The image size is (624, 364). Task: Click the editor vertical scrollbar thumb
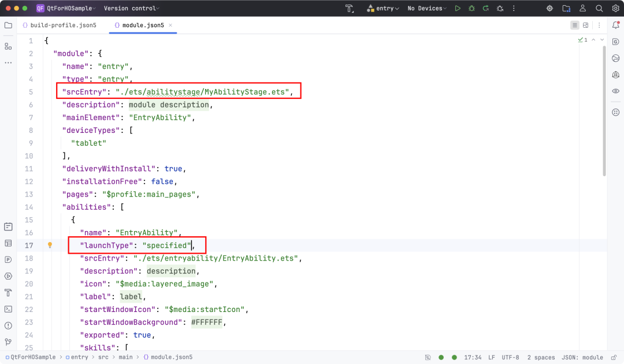[x=604, y=112]
